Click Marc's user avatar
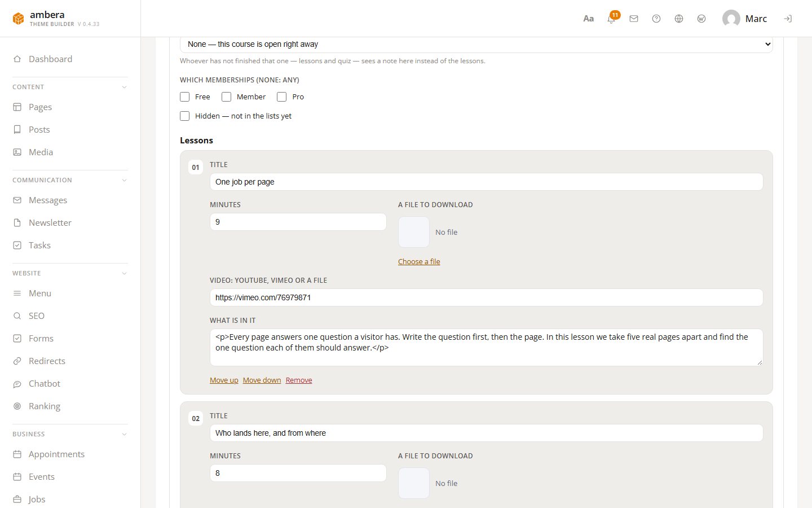This screenshot has width=812, height=508. (731, 19)
